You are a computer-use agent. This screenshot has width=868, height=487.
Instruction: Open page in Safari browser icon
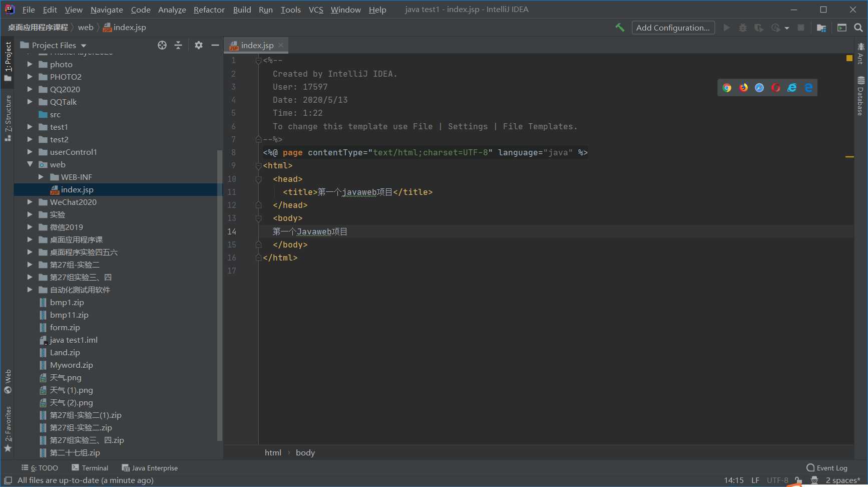(760, 88)
